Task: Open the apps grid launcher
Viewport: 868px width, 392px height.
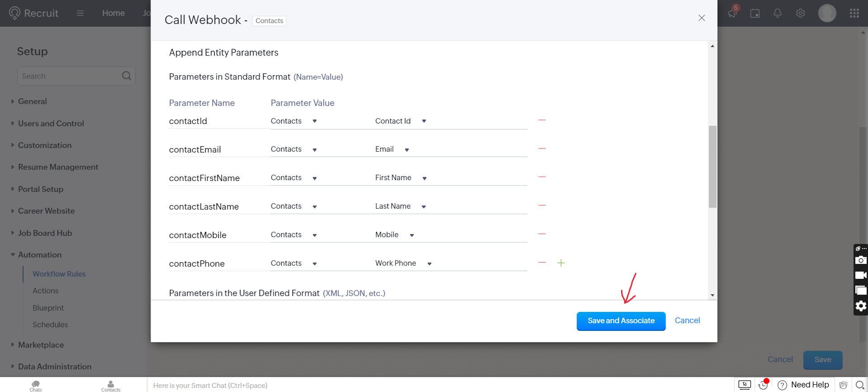Action: [854, 13]
